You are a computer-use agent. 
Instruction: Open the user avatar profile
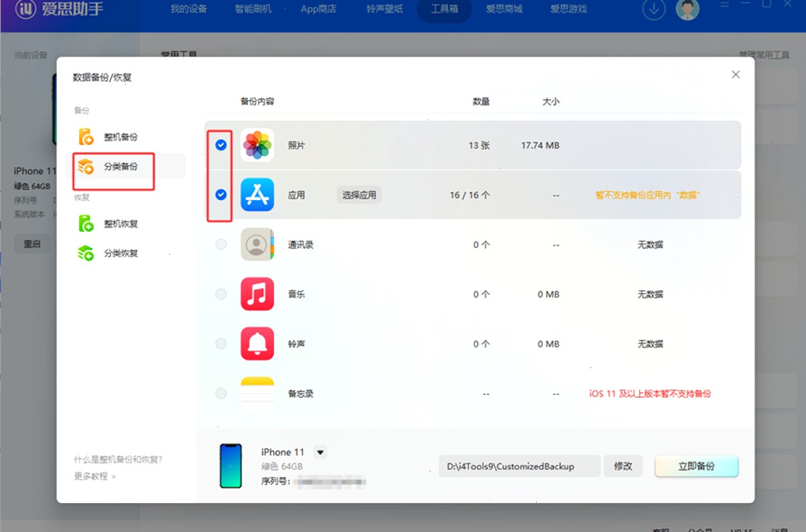pos(687,9)
